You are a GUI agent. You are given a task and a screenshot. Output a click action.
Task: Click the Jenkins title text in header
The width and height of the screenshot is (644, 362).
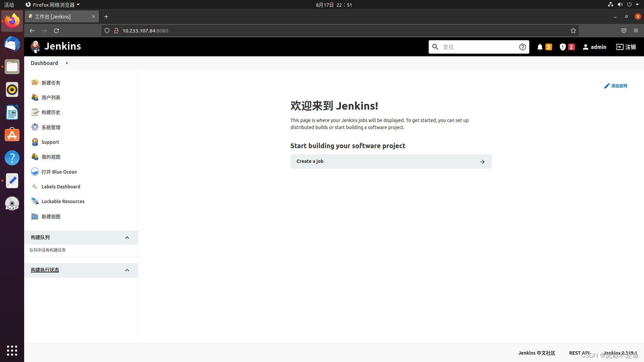coord(63,46)
